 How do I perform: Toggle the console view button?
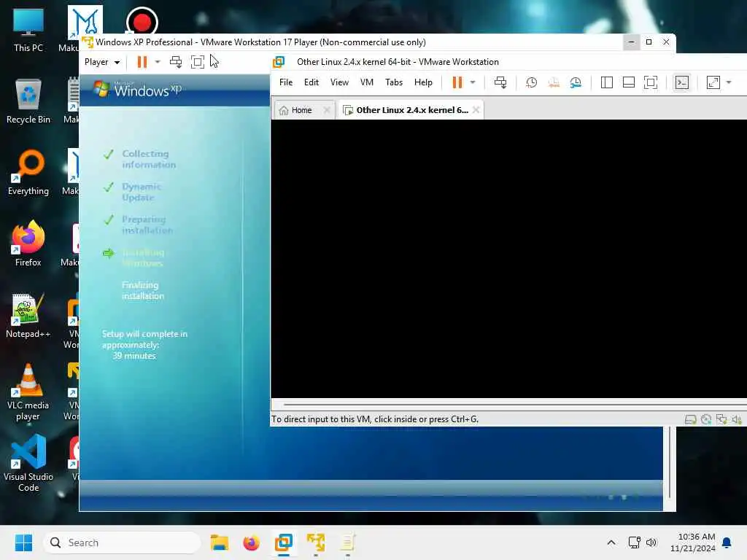click(682, 82)
